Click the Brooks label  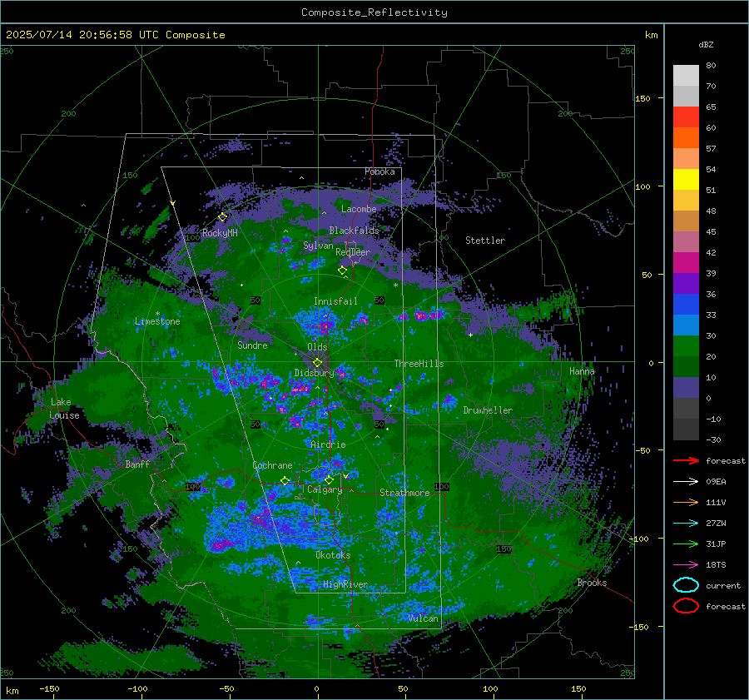click(592, 583)
